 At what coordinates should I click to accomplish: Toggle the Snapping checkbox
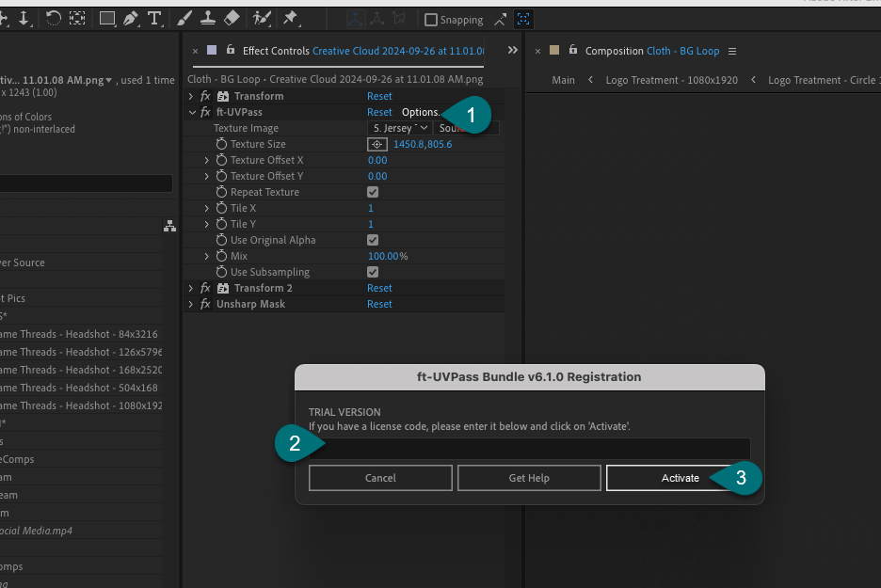point(431,20)
